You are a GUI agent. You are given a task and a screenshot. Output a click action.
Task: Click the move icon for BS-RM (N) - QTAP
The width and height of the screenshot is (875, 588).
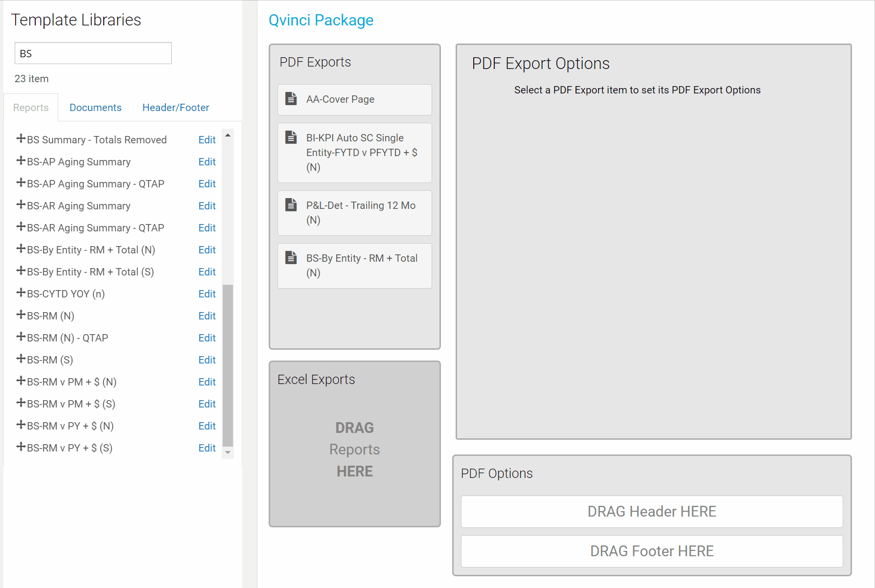tap(21, 337)
